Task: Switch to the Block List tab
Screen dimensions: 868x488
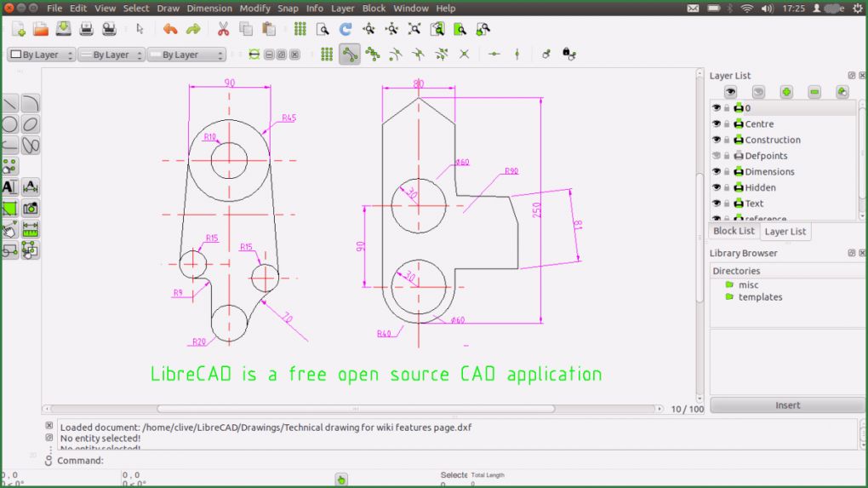Action: tap(734, 231)
